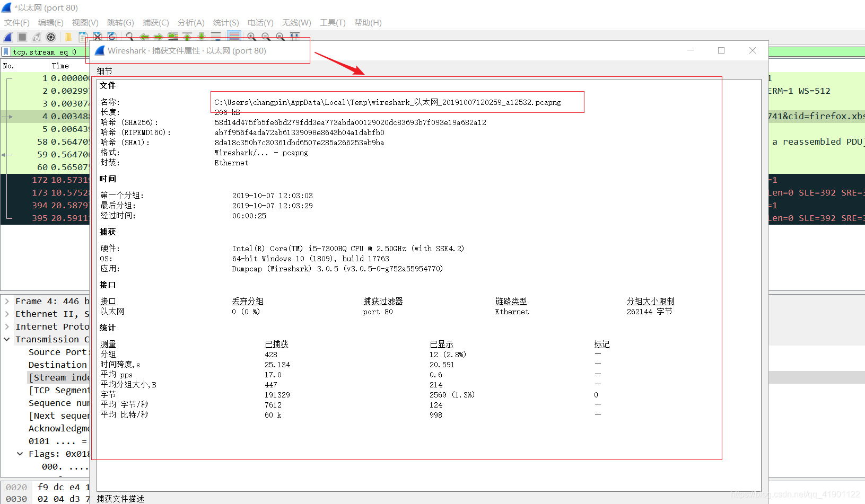865x504 pixels.
Task: Click the 已显示 statistics header
Action: pyautogui.click(x=442, y=344)
